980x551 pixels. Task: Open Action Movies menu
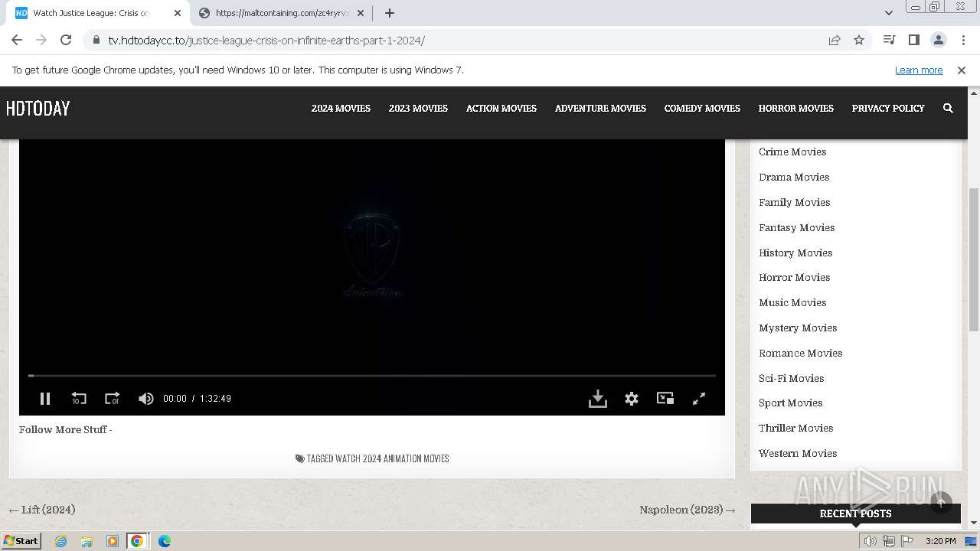pos(501,108)
